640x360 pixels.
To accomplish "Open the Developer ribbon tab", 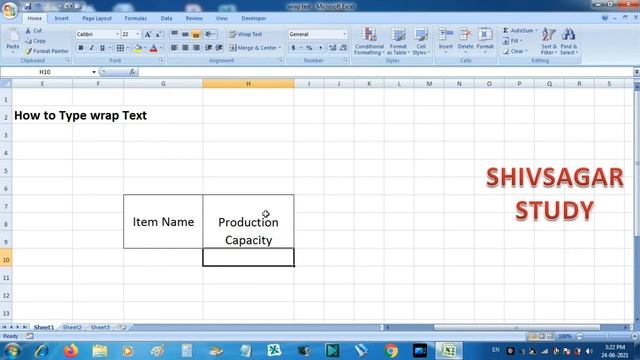I will 253,18.
